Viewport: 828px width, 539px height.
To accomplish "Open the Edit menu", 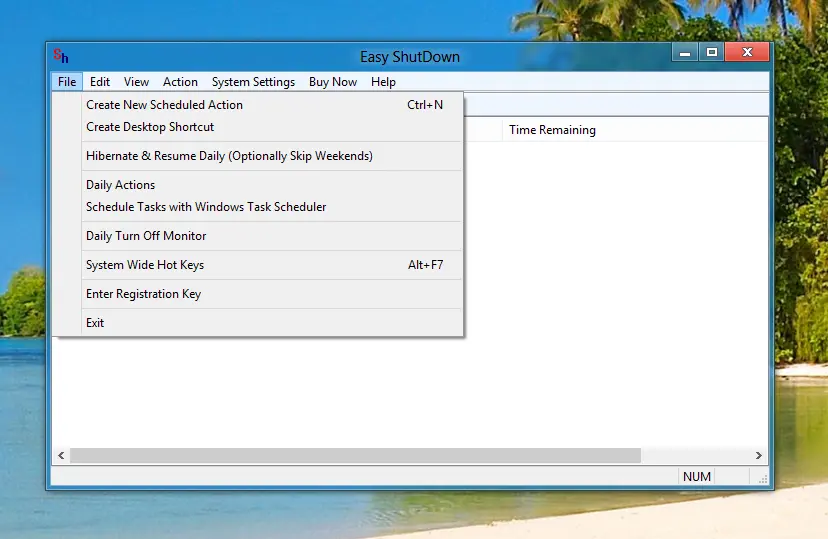I will click(100, 82).
